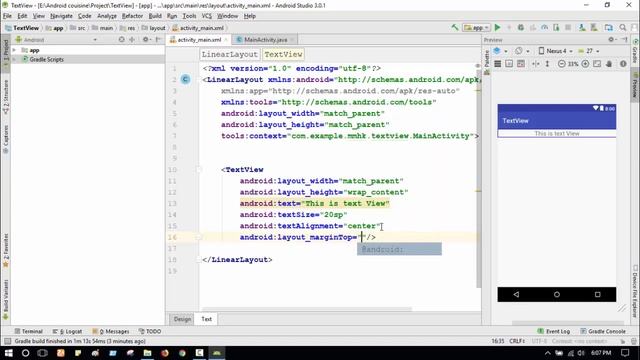Open Preview panel gear settings
This screenshot has width=640, height=360.
pyautogui.click(x=611, y=40)
